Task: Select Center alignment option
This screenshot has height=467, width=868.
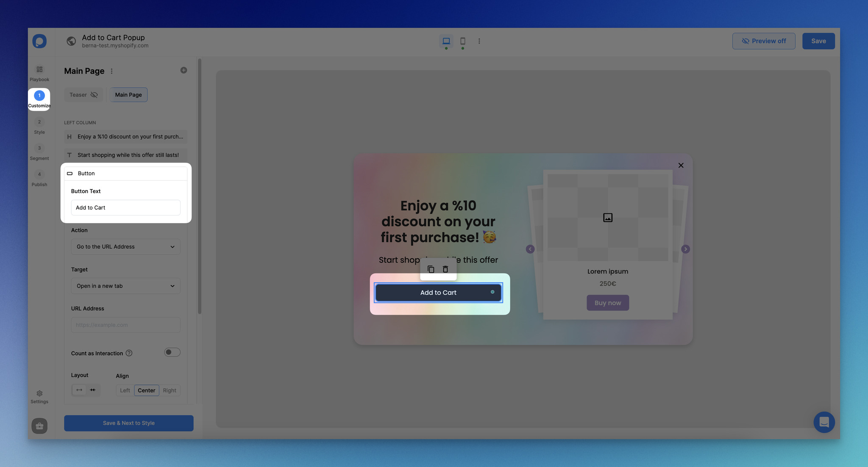Action: 146,390
